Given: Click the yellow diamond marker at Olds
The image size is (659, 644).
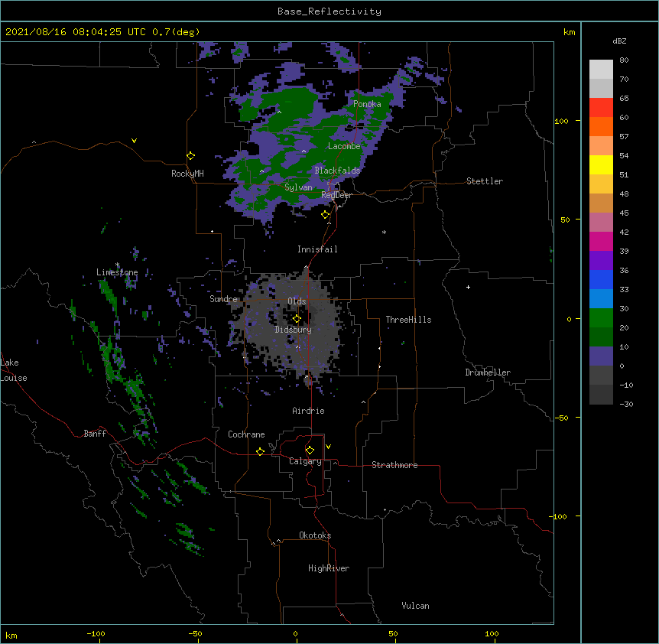Looking at the screenshot, I should pyautogui.click(x=297, y=319).
